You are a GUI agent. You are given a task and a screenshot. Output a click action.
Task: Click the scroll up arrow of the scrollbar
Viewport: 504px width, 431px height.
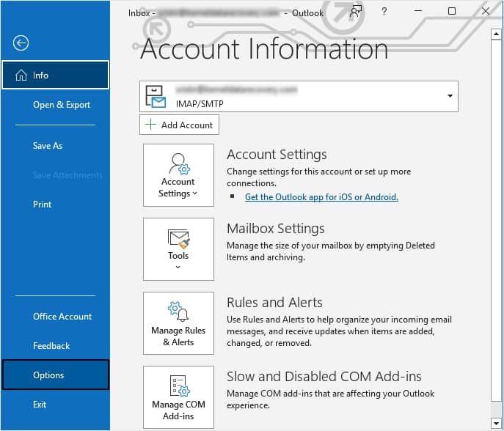[496, 34]
